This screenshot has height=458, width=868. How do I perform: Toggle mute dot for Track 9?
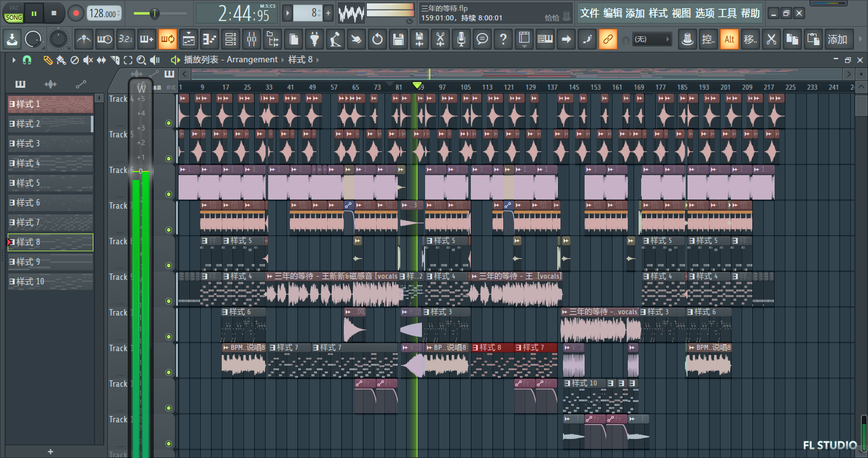click(x=168, y=302)
